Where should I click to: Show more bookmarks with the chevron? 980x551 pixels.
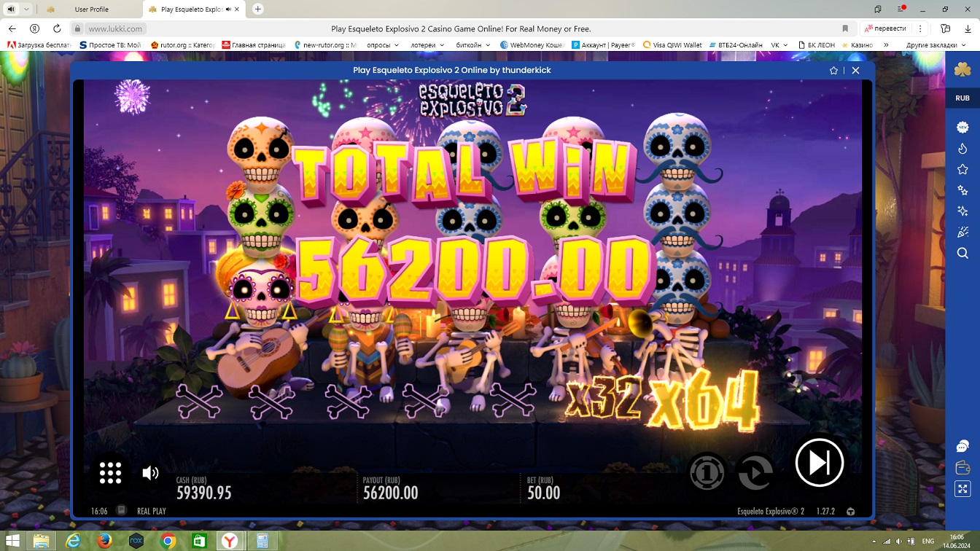click(886, 45)
